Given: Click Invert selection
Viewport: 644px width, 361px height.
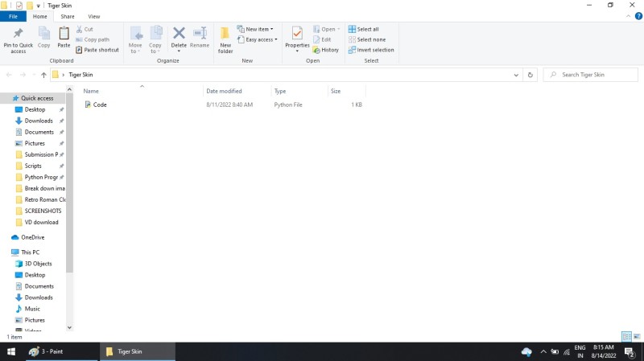Looking at the screenshot, I should [371, 50].
